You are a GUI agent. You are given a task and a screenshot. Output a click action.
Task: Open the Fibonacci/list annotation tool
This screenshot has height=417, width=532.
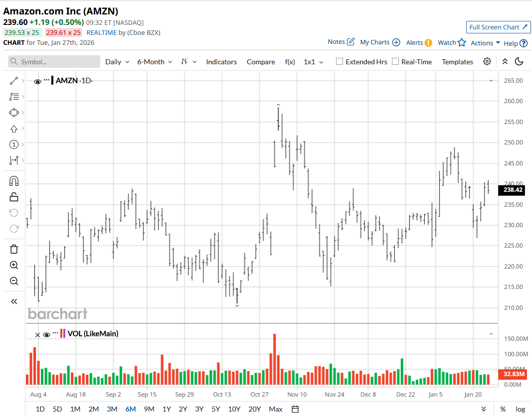click(14, 97)
